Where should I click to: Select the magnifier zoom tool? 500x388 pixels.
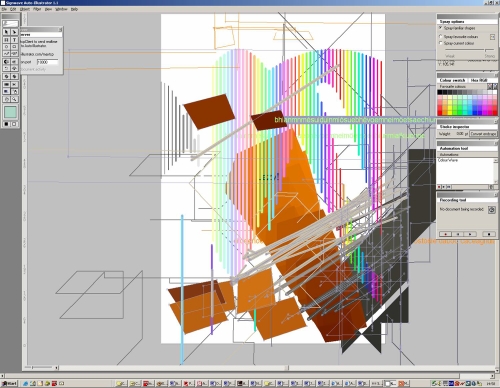pos(14,99)
